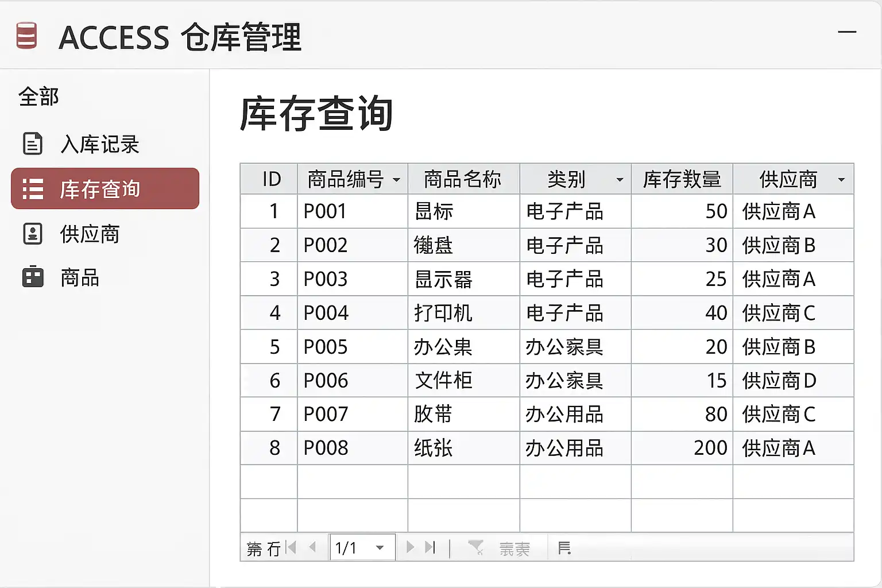882x588 pixels.
Task: Select cell P008 in the table
Action: (353, 448)
